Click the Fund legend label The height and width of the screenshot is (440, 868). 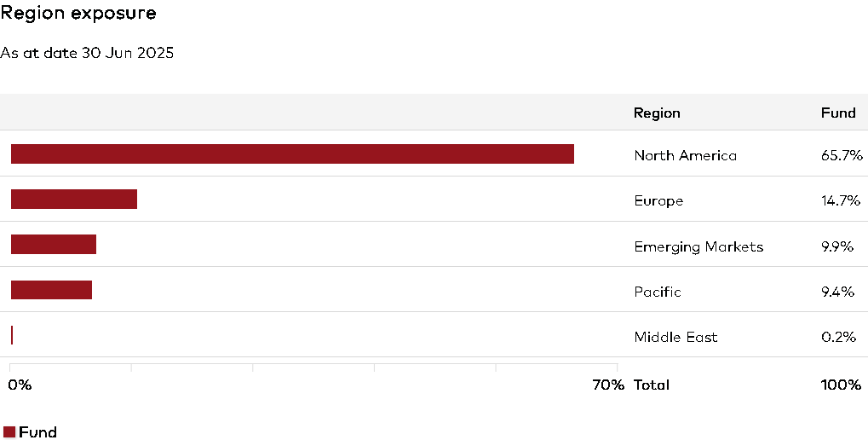pyautogui.click(x=37, y=431)
